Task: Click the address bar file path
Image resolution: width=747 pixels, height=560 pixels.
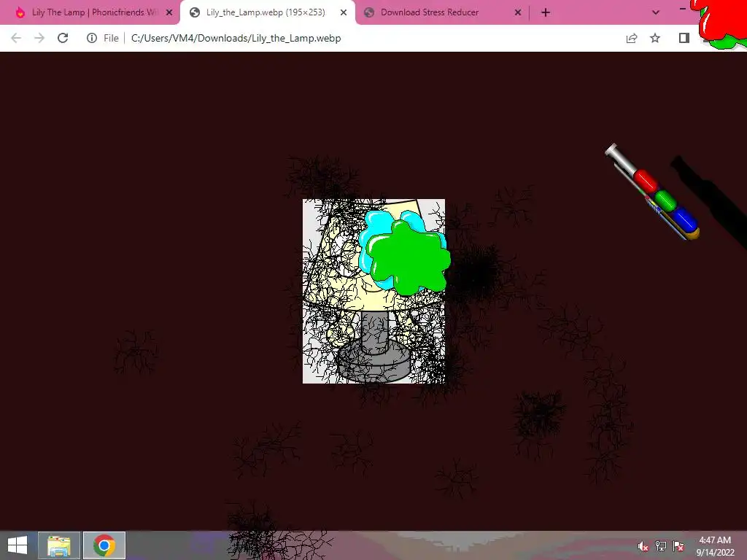Action: coord(236,38)
